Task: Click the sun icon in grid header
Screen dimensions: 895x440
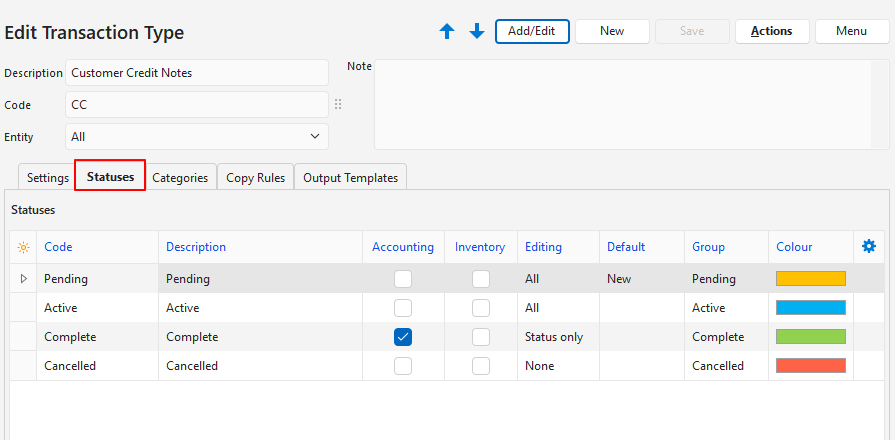Action: [x=23, y=247]
